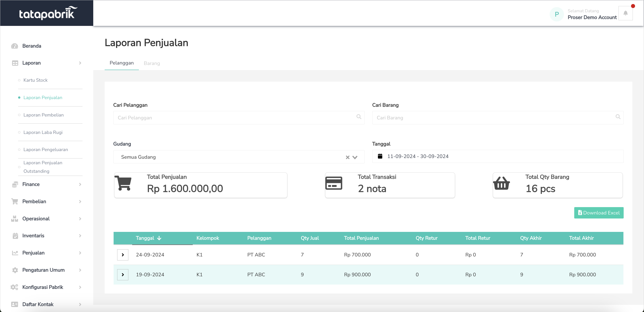Expand the 19-09-2024 table row

coord(123,275)
